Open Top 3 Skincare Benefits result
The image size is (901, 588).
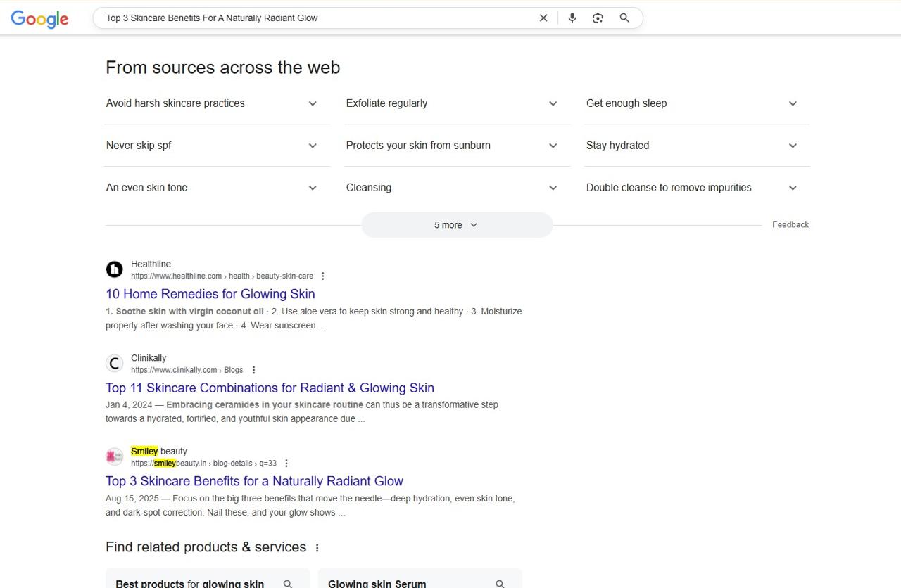coord(254,481)
